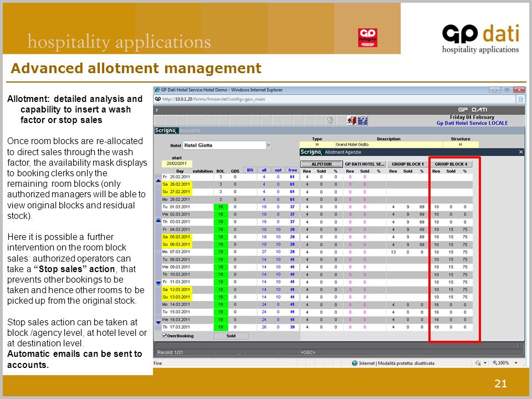532x399 pixels.
Task: Click the Grand Hotel Giotto description field
Action: (x=388, y=145)
